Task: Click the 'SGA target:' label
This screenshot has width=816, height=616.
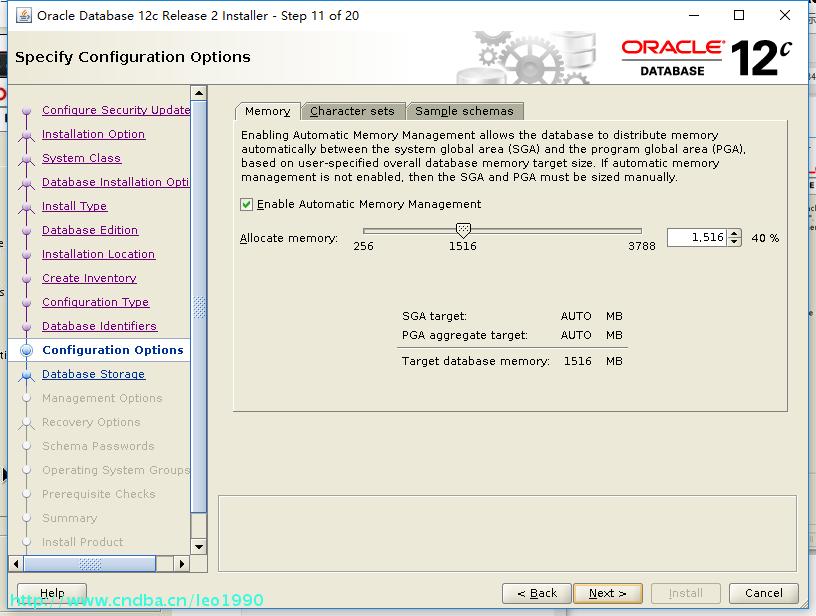Action: [x=435, y=316]
